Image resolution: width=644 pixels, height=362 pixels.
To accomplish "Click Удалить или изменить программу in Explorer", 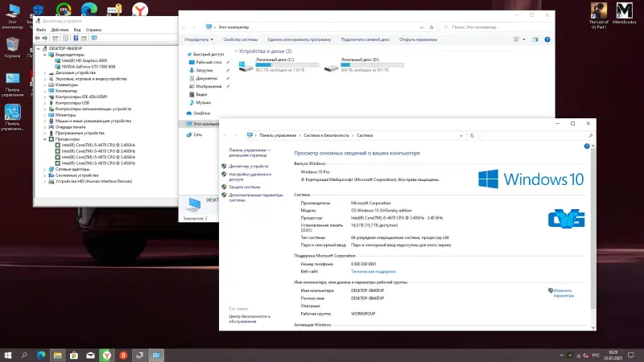I will (299, 39).
